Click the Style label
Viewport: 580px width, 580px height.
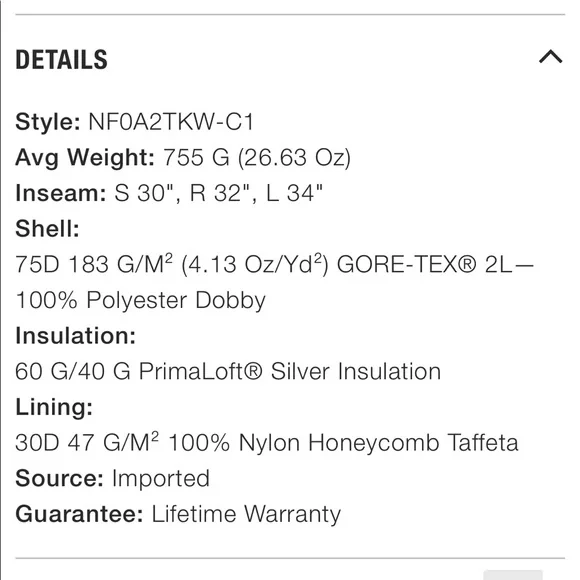48,122
